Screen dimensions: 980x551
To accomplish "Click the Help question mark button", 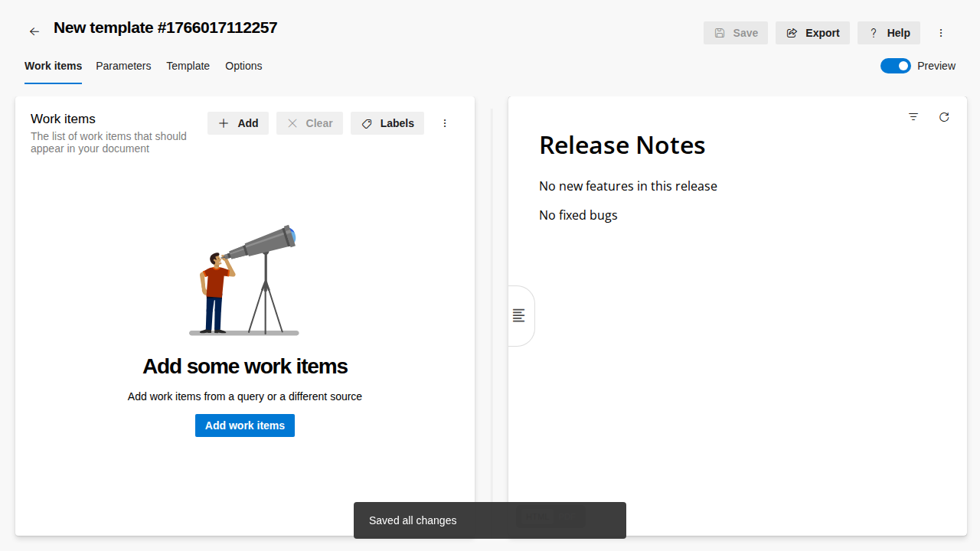I will coord(889,33).
